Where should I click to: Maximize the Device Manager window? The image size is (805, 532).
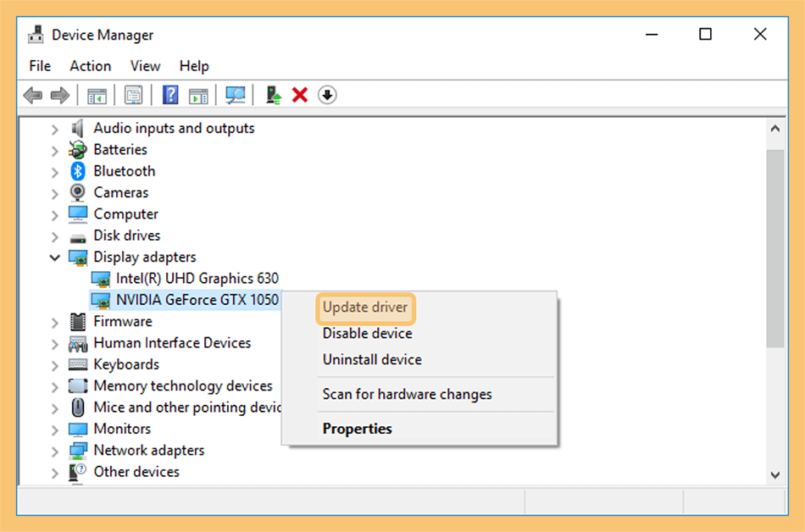pyautogui.click(x=705, y=35)
